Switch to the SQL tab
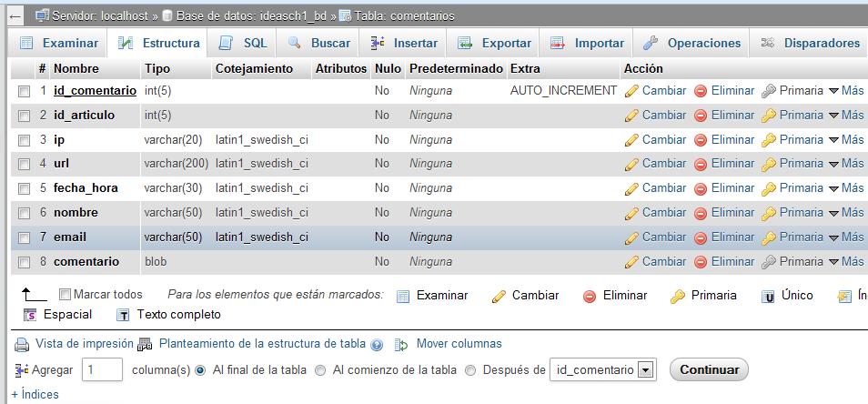868x404 pixels. tap(242, 43)
